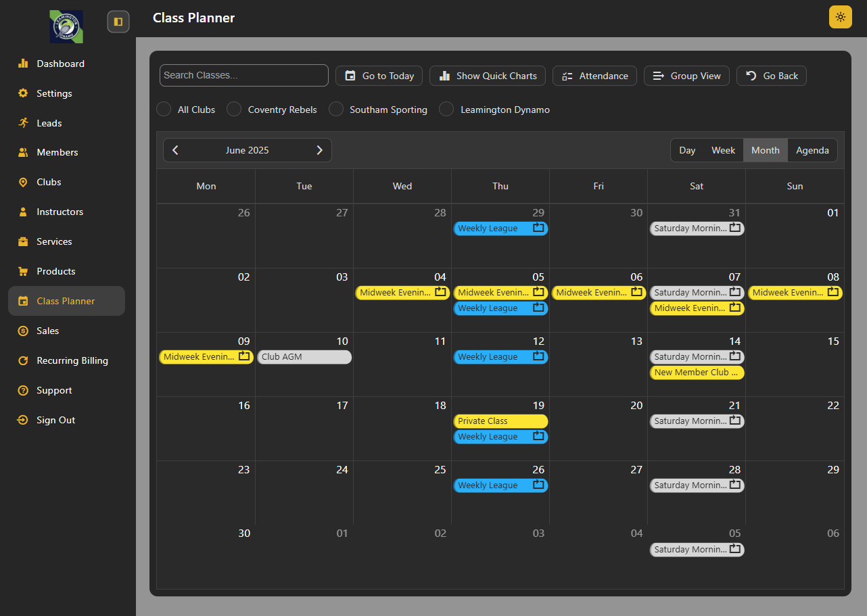This screenshot has width=867, height=616.
Task: Click the Leads running-person icon
Action: pos(23,123)
